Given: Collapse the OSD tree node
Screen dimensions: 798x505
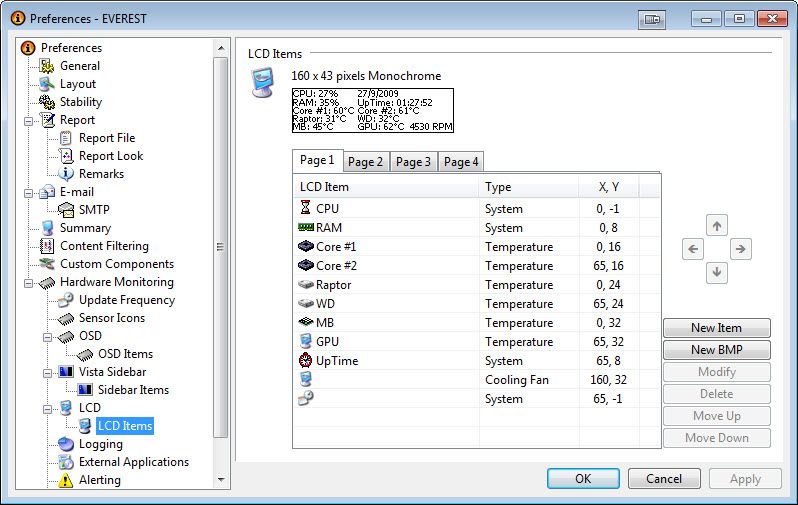Looking at the screenshot, I should click(x=47, y=337).
